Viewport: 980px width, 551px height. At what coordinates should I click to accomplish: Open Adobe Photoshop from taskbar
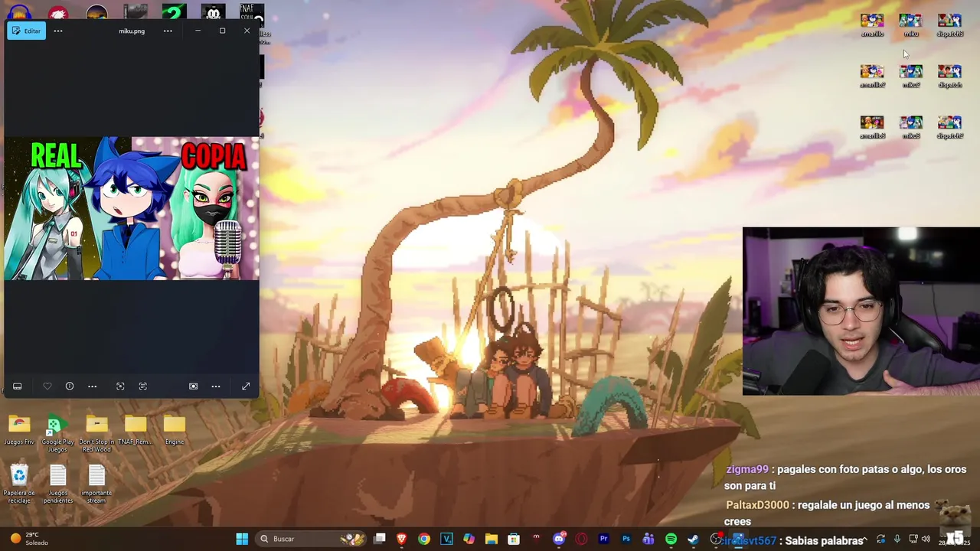[x=626, y=539]
